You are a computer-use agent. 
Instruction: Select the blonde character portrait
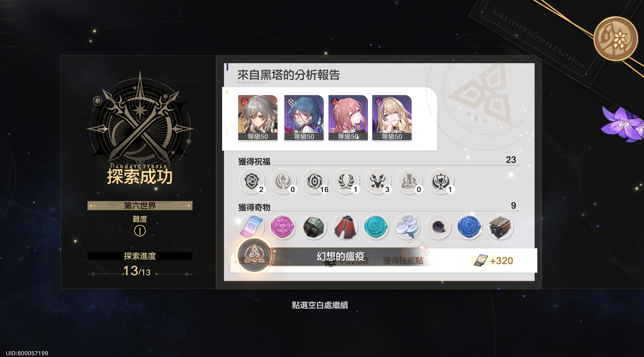point(392,118)
